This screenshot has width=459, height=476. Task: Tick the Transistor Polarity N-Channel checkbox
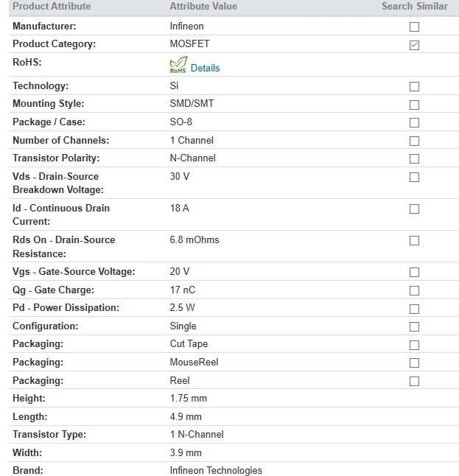tap(414, 158)
